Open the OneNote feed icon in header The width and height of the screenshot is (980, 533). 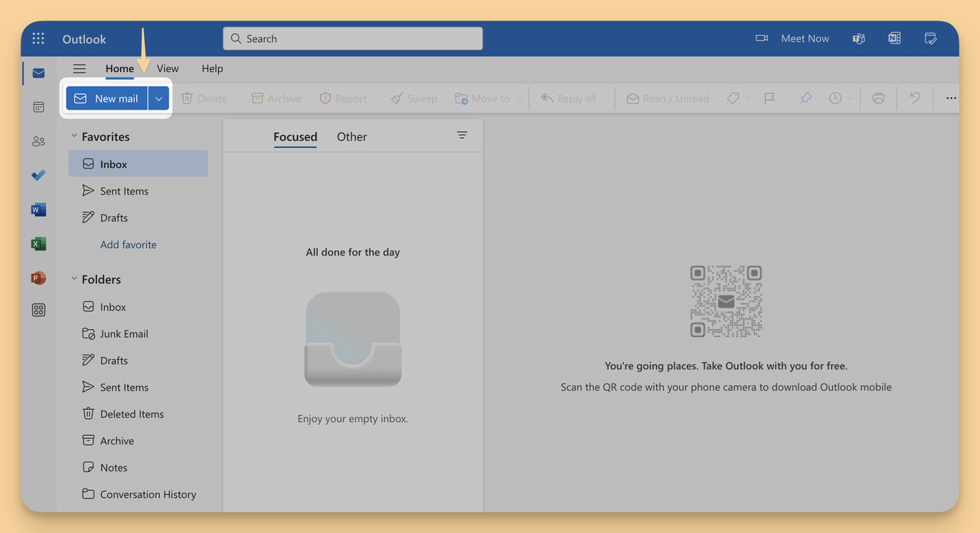pyautogui.click(x=894, y=38)
